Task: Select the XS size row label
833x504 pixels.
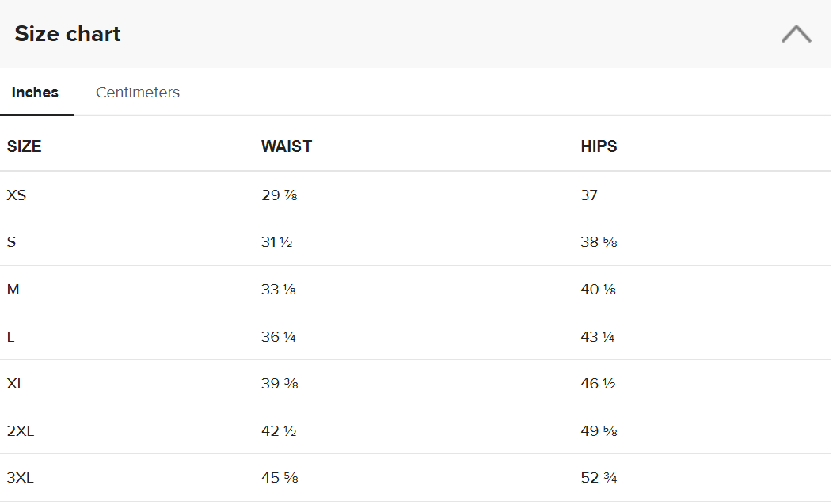Action: tap(17, 195)
